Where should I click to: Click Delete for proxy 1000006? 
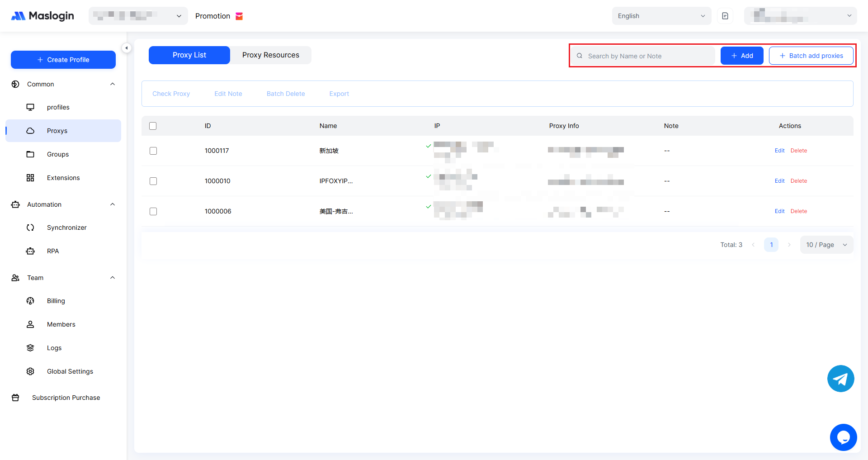tap(798, 211)
